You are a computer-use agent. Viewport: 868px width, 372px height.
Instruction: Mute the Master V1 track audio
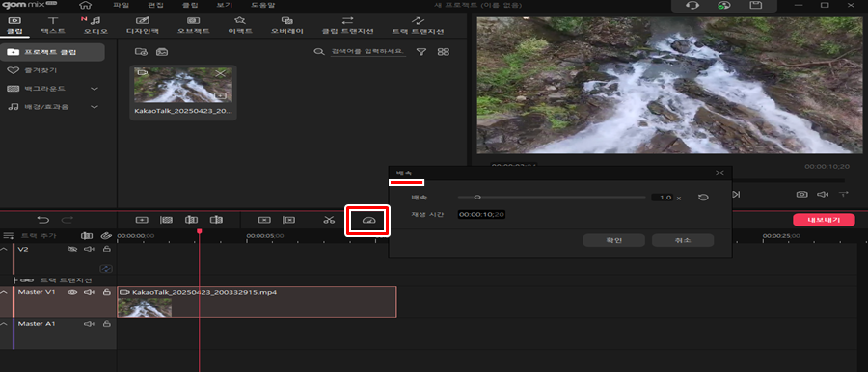[x=89, y=292]
